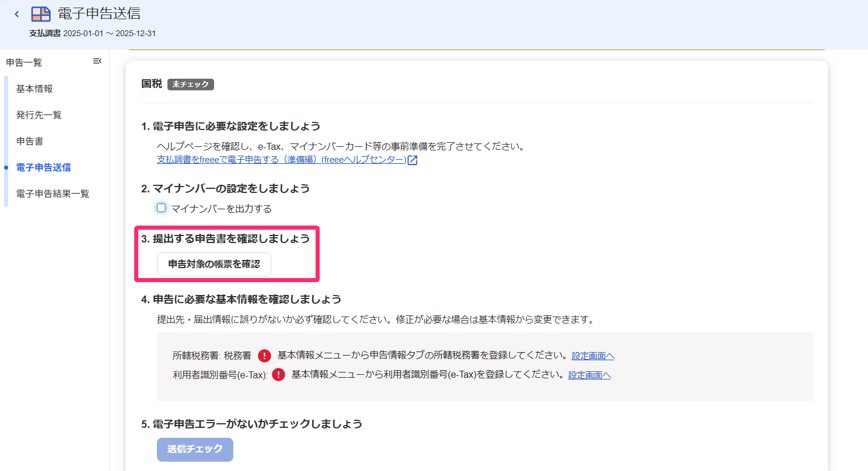Click the 送信チェック button
Screen dimensions: 868x471
[x=195, y=449]
